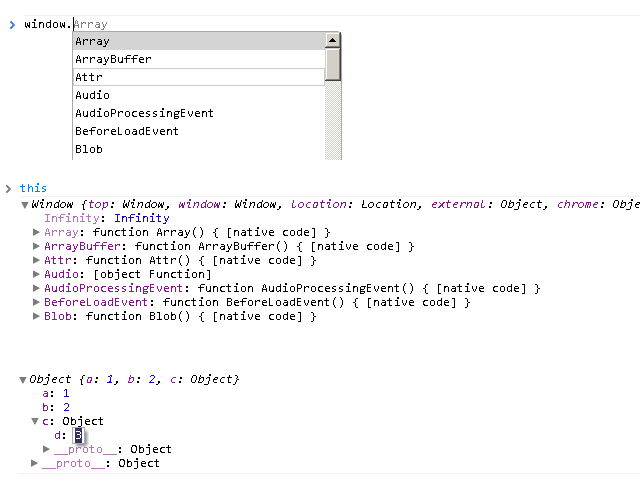Collapse the c: Object node
Image resolution: width=640 pixels, height=500 pixels.
coord(35,421)
